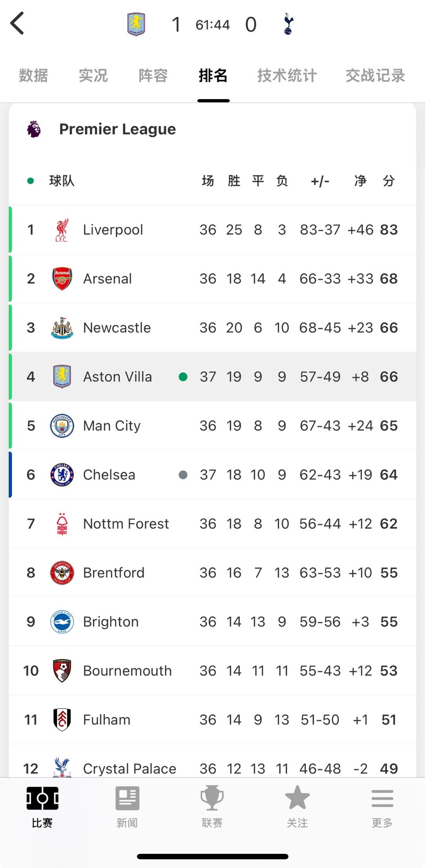Tap the green live dot beside Aston Villa
The image size is (425, 868).
click(183, 377)
